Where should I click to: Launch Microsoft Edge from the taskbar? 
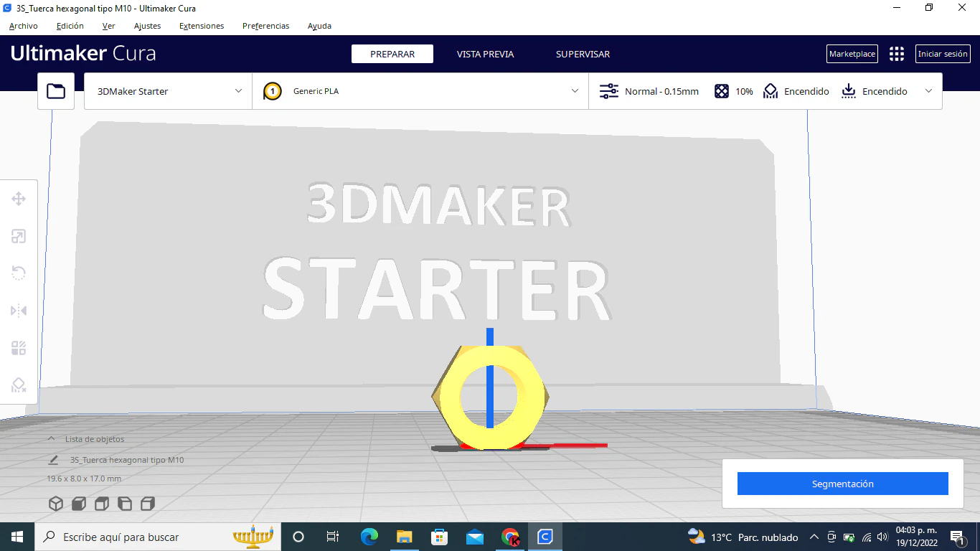(x=369, y=537)
